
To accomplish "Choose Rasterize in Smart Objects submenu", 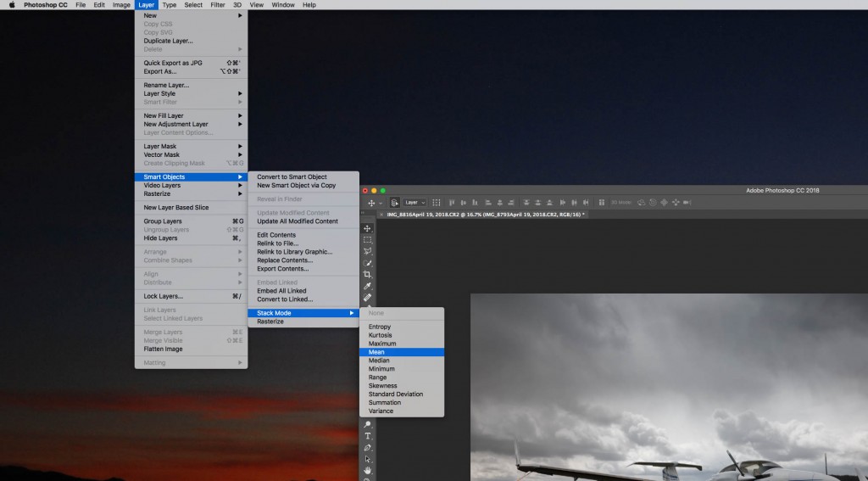I will [x=303, y=322].
